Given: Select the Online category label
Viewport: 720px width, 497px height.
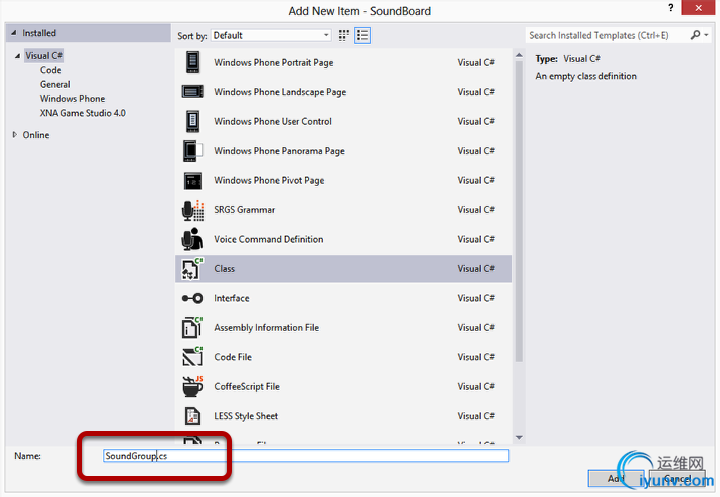Looking at the screenshot, I should click(x=36, y=135).
